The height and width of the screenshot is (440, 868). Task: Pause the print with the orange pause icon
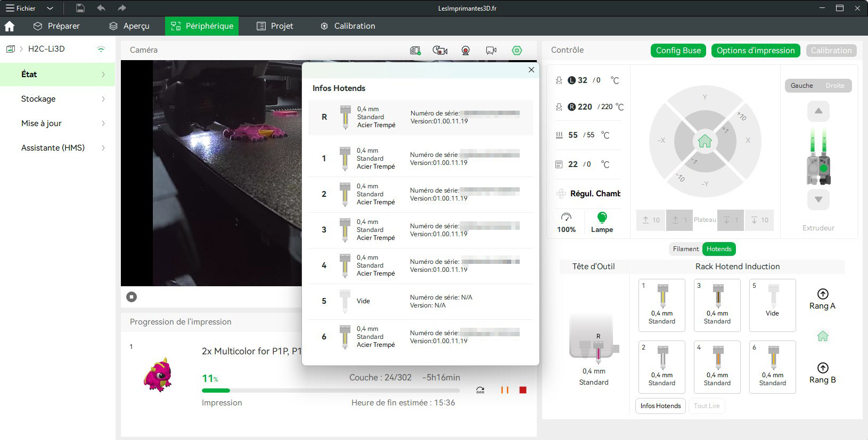coord(504,390)
